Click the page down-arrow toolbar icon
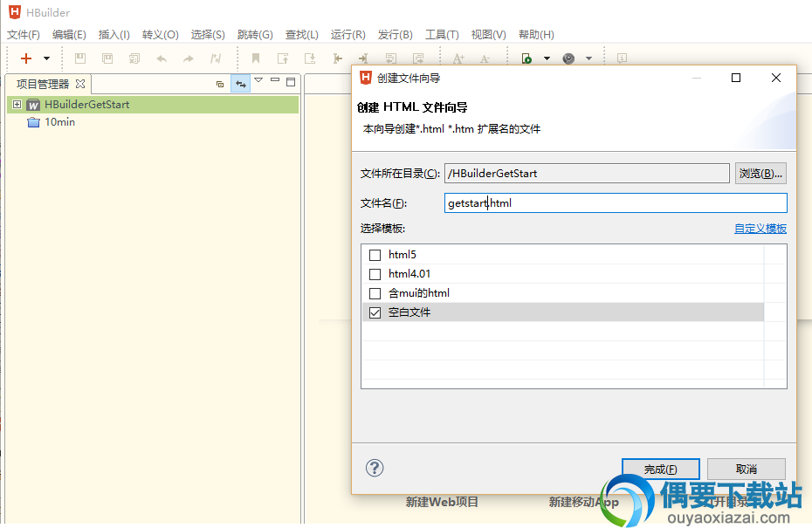The image size is (812, 528). click(x=310, y=58)
